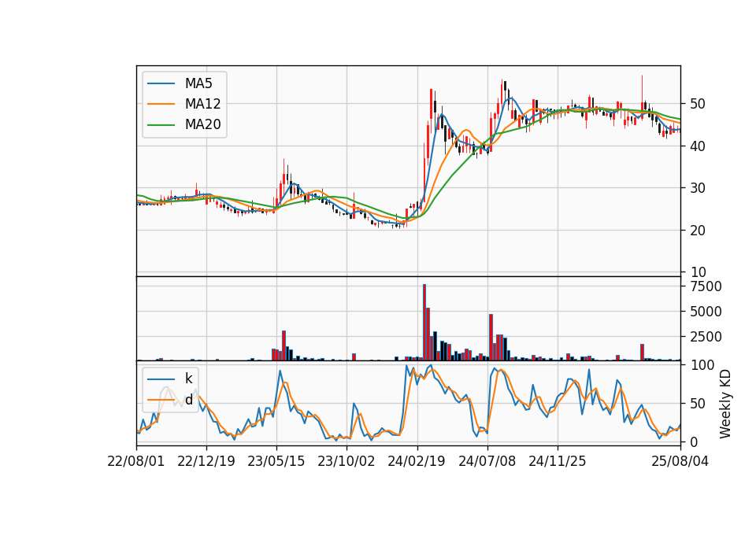Screen dimensions: 756x543
Task: Click the MA12 legend label
Action: coord(202,104)
